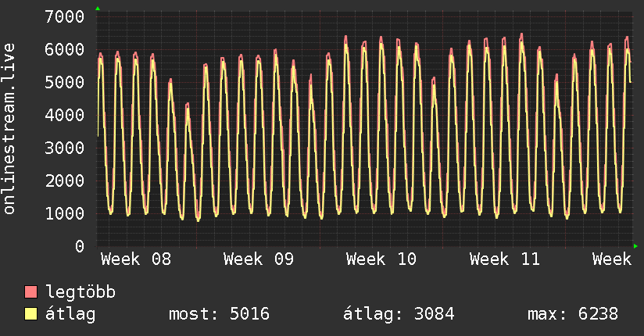The height and width of the screenshot is (336, 644).
Task: Select the átlag legend label beside yellow swatch
Action: [x=71, y=315]
